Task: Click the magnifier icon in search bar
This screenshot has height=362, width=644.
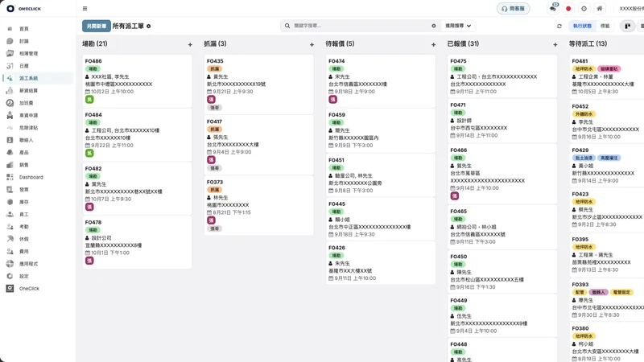Action: (287, 26)
